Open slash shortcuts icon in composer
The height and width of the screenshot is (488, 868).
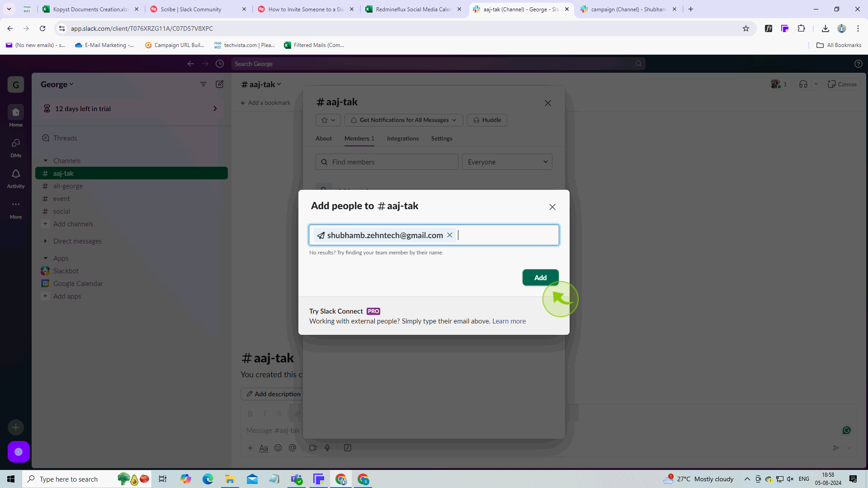(348, 448)
